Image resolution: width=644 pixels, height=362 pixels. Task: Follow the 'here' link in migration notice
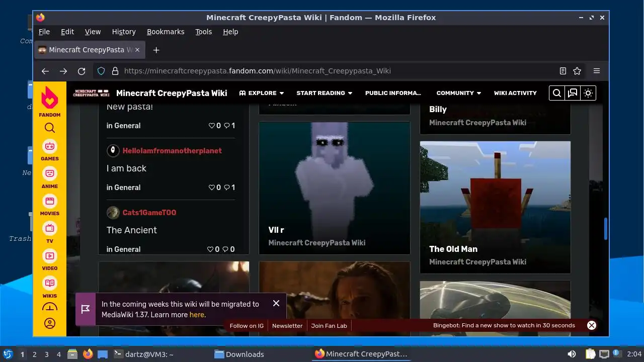pyautogui.click(x=197, y=315)
